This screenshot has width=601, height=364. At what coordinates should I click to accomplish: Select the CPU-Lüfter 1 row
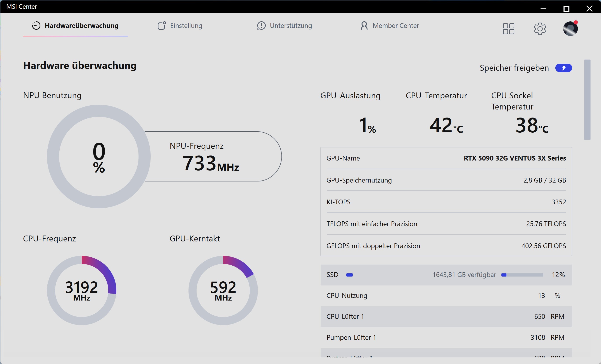point(446,316)
